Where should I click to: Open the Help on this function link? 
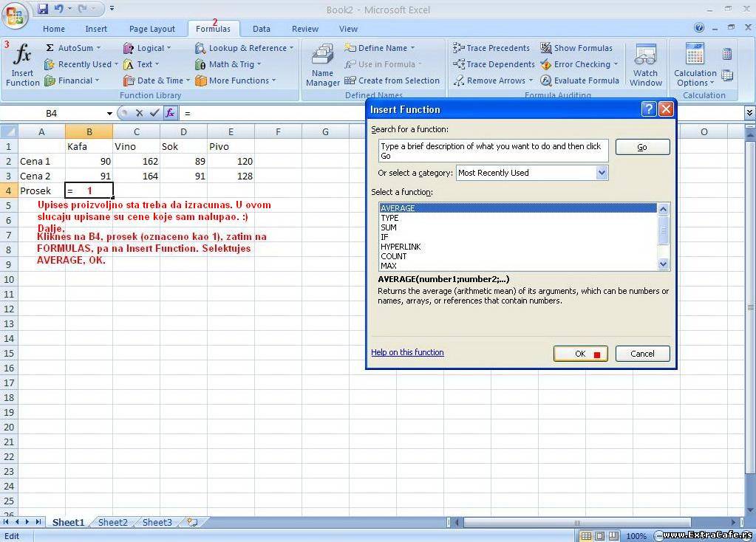click(407, 352)
